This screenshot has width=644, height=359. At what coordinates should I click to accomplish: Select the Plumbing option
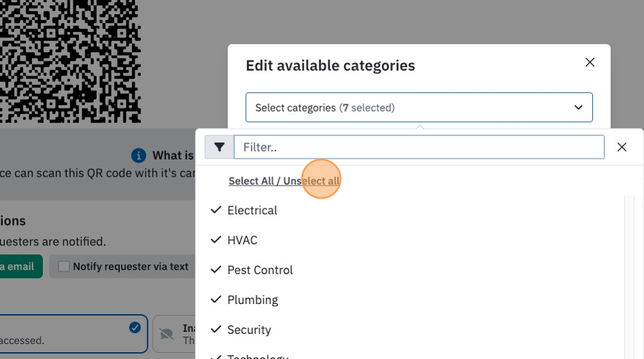[x=244, y=300]
